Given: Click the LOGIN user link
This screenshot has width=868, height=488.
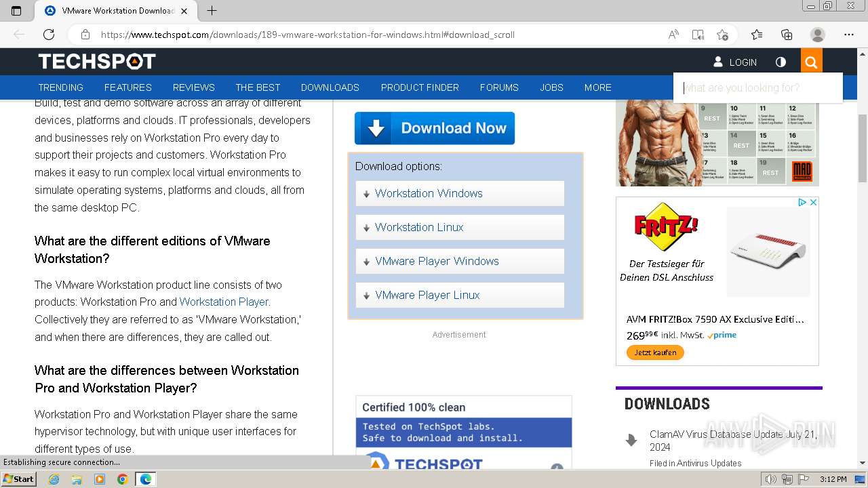Looking at the screenshot, I should point(735,62).
